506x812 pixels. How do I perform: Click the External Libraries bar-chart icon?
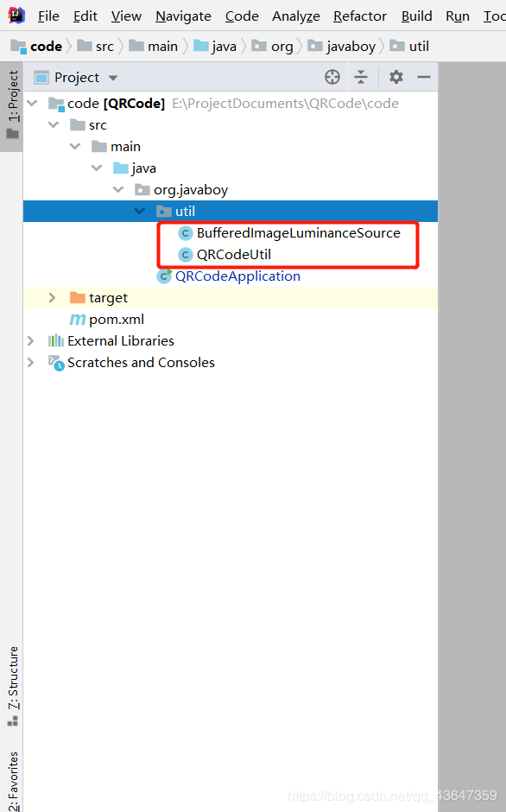tap(55, 340)
